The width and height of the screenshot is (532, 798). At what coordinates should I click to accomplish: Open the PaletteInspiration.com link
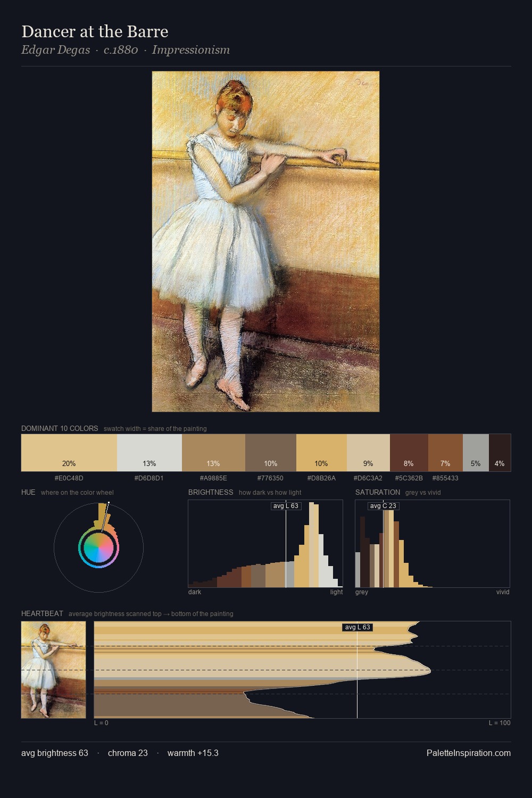469,753
